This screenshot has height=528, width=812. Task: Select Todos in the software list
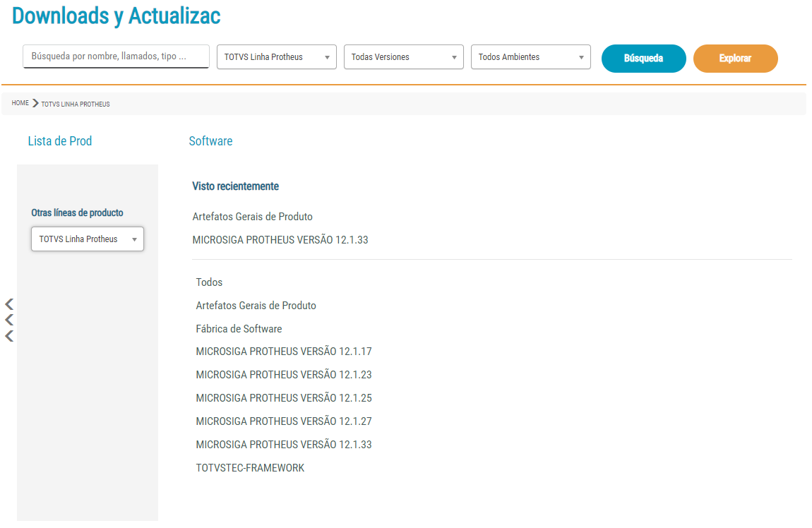tap(209, 282)
